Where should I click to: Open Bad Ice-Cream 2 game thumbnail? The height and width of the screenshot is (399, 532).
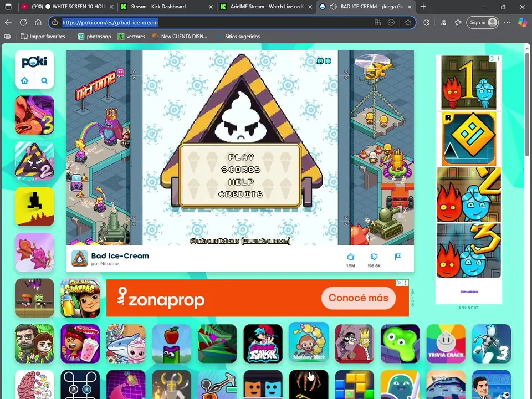[34, 161]
